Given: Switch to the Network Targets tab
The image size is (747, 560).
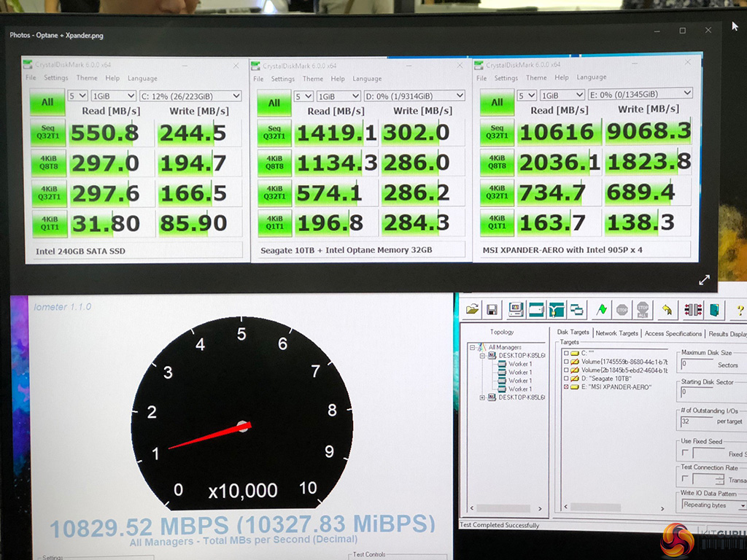Looking at the screenshot, I should pyautogui.click(x=616, y=332).
